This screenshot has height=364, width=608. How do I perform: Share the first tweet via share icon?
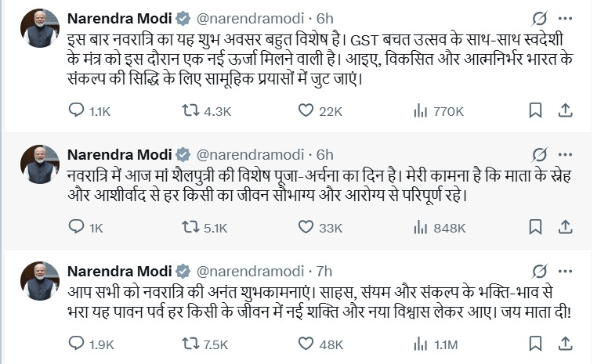[x=566, y=111]
